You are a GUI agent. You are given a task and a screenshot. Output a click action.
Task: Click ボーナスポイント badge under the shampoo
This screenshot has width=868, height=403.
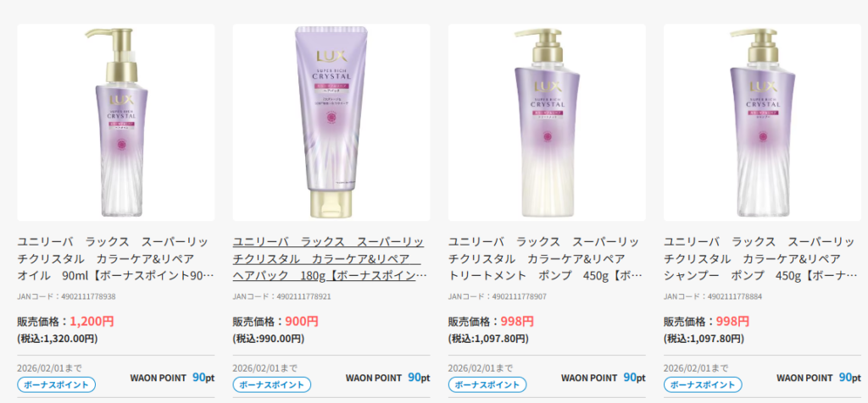pyautogui.click(x=703, y=384)
